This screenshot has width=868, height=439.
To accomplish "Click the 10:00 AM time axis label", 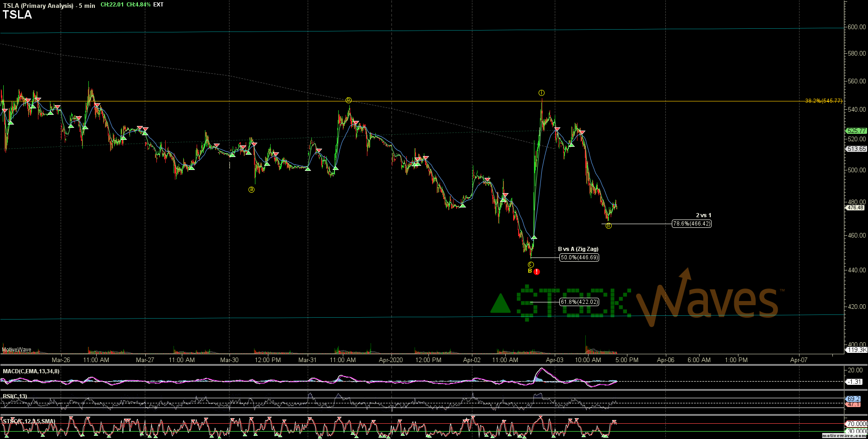I will [x=589, y=360].
